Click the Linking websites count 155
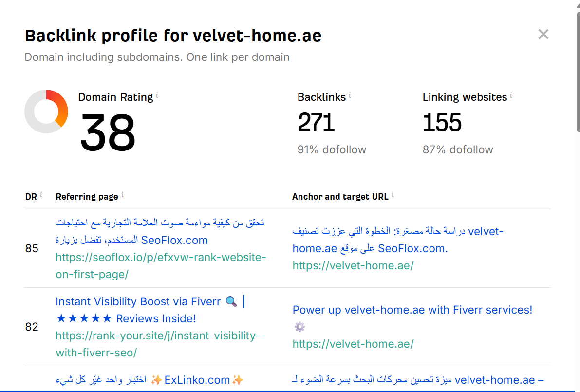580x392 pixels. (442, 122)
